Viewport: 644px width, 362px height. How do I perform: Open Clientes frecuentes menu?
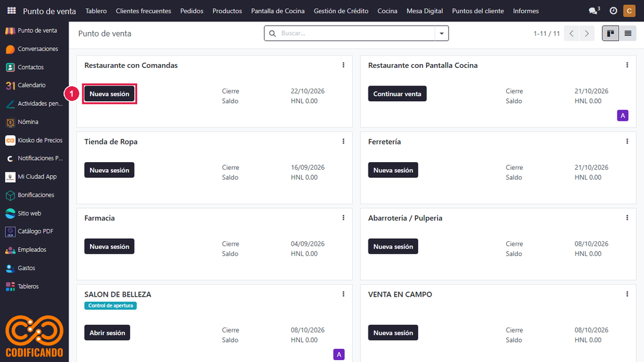coord(143,11)
